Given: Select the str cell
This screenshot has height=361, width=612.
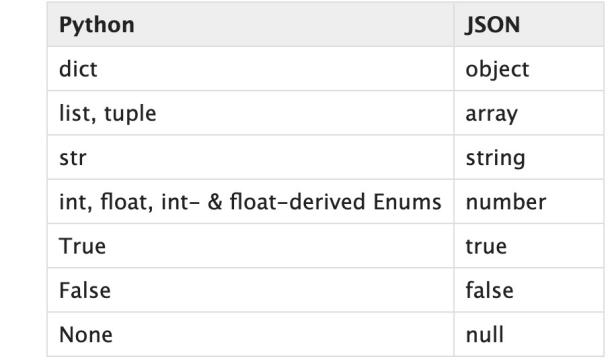Looking at the screenshot, I should tap(251, 157).
